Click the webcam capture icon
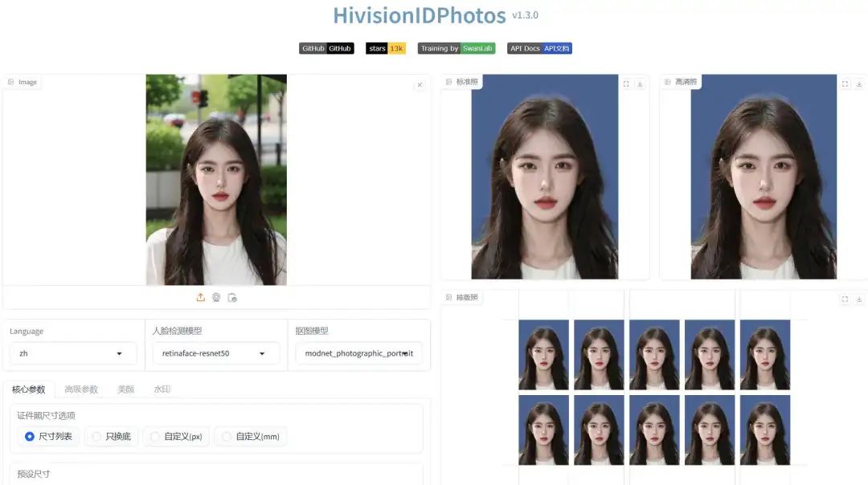 pyautogui.click(x=216, y=298)
